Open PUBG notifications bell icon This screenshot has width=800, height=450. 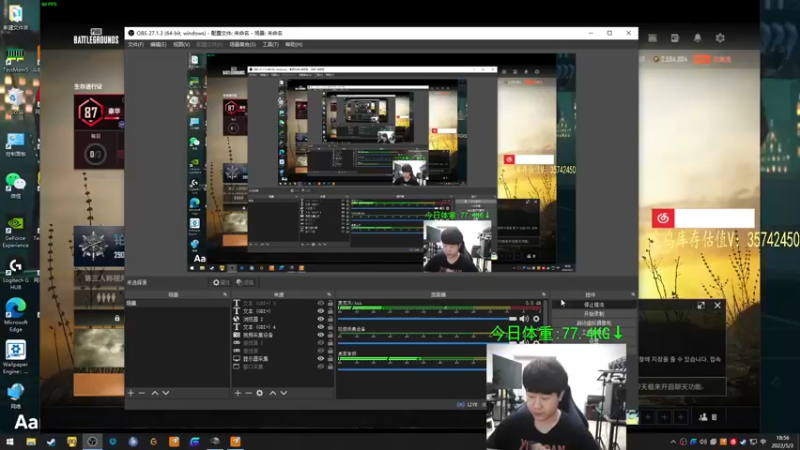(x=697, y=38)
